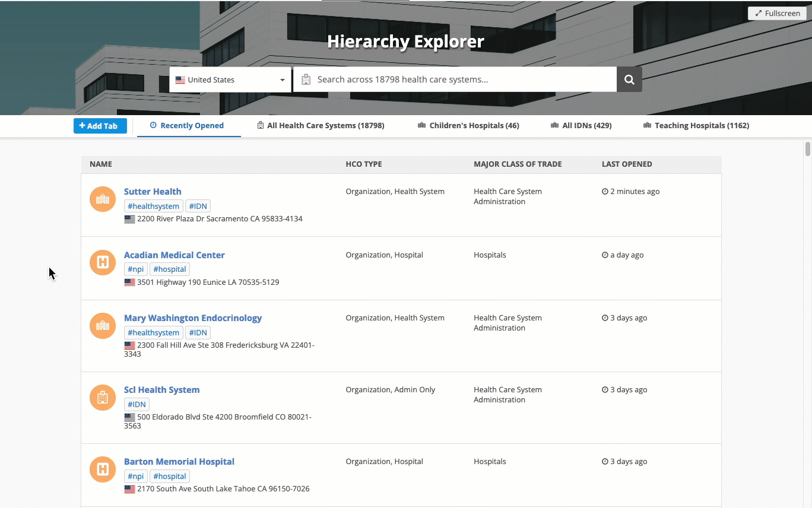Open the Sutter Health link
The width and height of the screenshot is (812, 508).
click(x=153, y=192)
